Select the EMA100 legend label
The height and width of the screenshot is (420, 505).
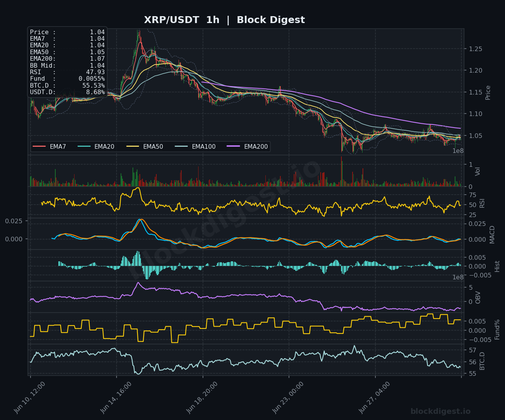coord(204,147)
